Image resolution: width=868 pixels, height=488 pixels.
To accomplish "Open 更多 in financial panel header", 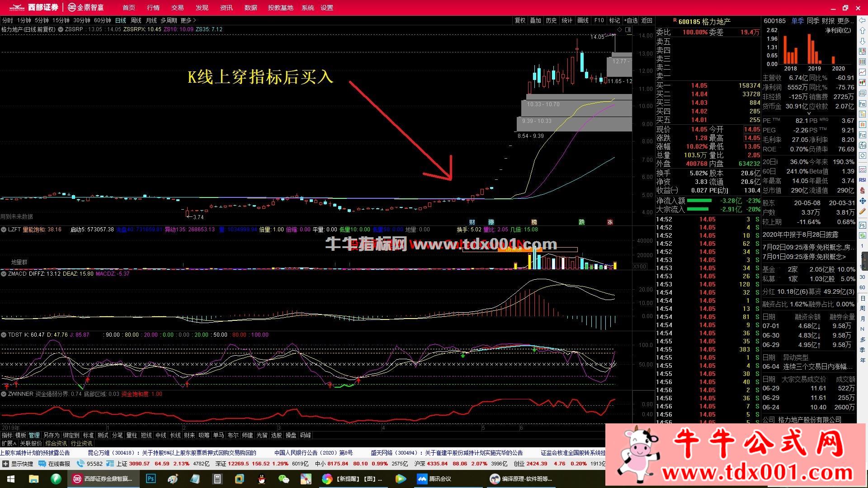I will [x=845, y=21].
